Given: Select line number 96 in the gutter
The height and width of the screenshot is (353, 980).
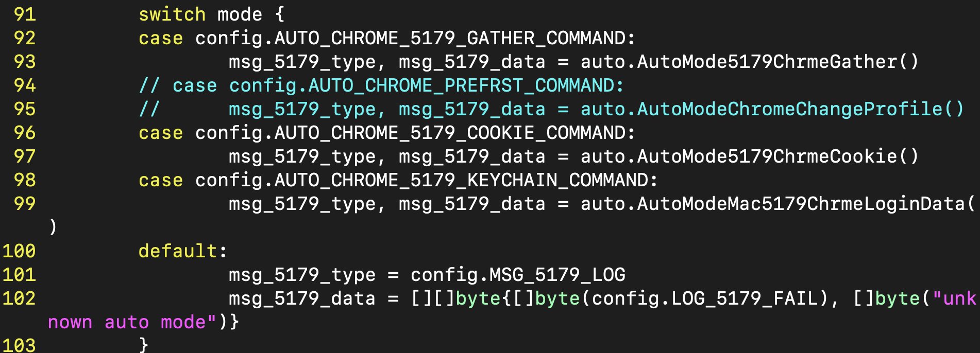Looking at the screenshot, I should point(25,133).
